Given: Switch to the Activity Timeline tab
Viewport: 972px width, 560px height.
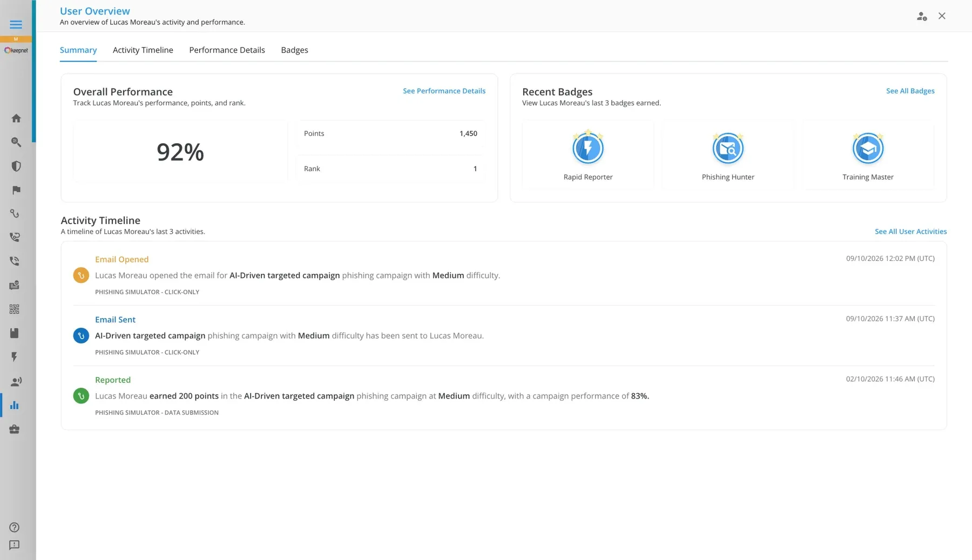Looking at the screenshot, I should (143, 50).
